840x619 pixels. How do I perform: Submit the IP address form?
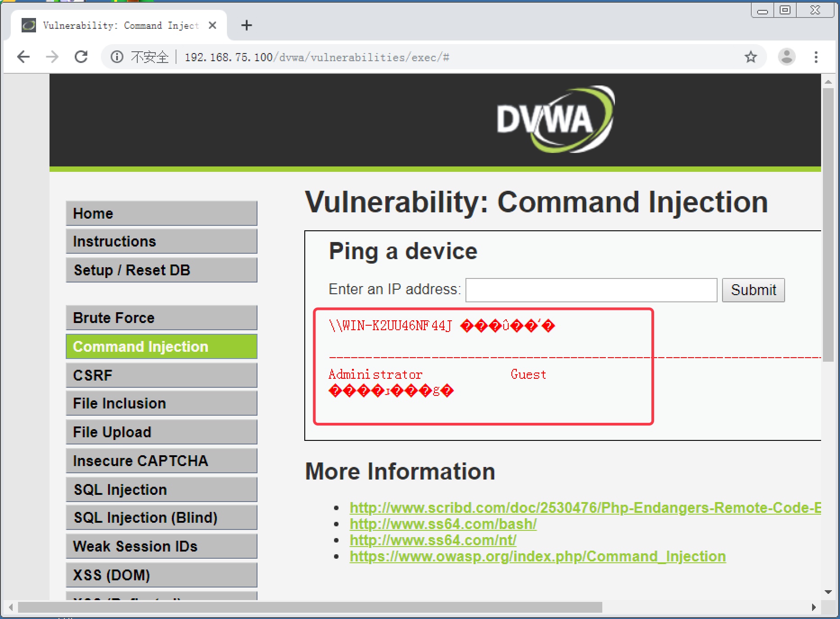[x=754, y=290]
